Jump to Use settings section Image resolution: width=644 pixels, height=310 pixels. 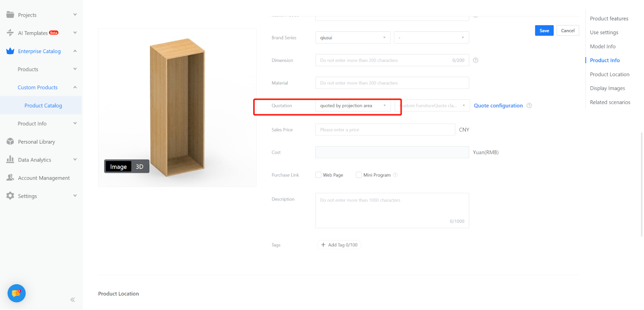coord(604,33)
